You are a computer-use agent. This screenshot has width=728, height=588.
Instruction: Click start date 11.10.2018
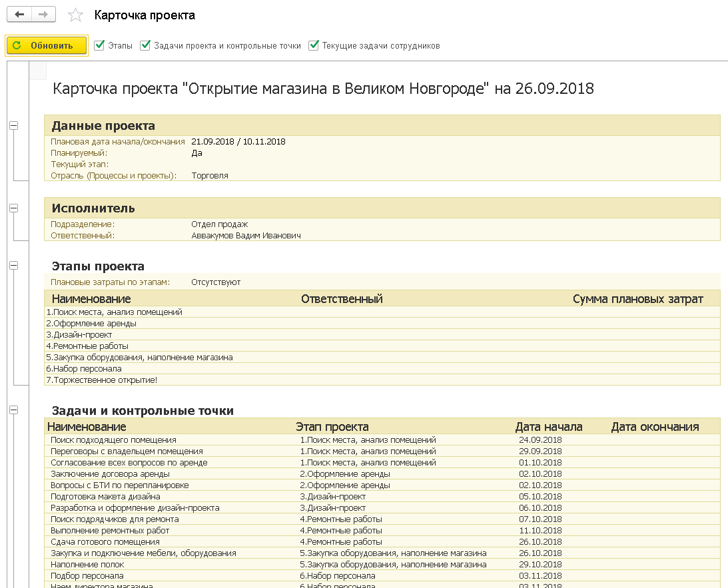tap(540, 531)
